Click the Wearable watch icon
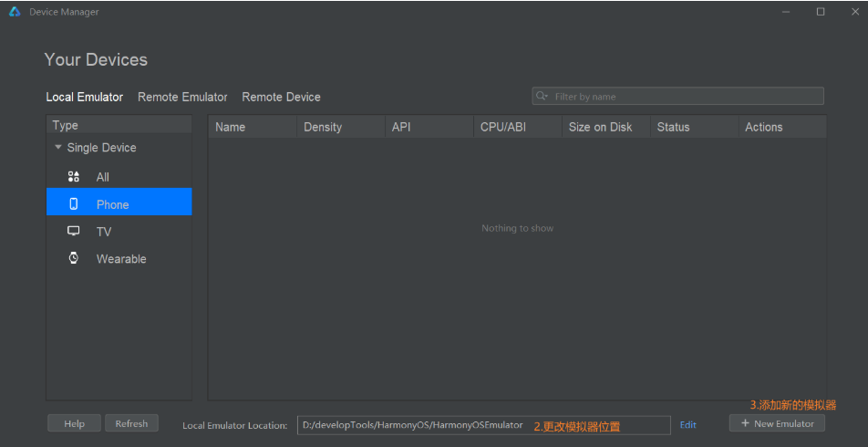This screenshot has width=868, height=447. point(74,258)
